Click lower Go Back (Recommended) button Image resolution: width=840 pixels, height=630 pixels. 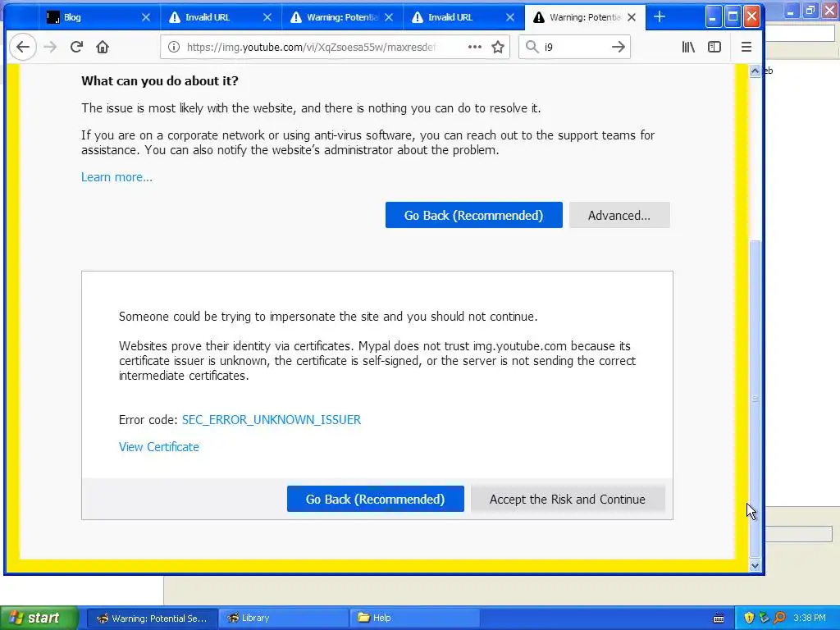375,500
